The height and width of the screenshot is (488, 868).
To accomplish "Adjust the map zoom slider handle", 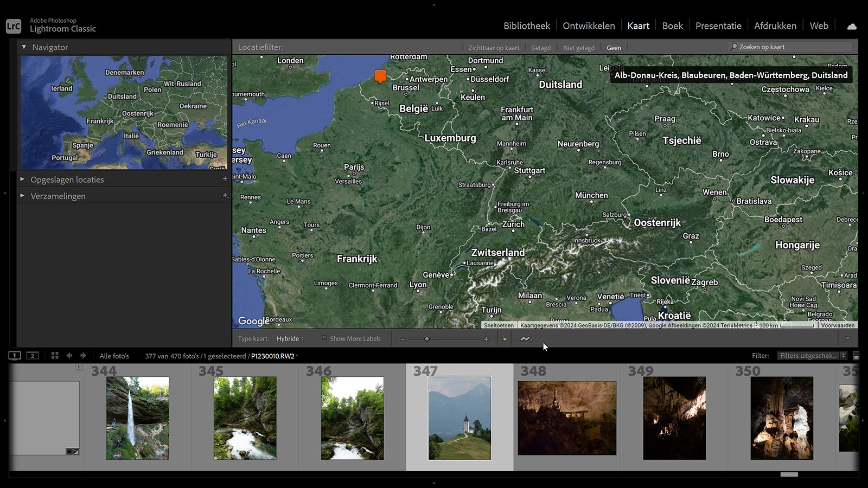I will tap(427, 339).
